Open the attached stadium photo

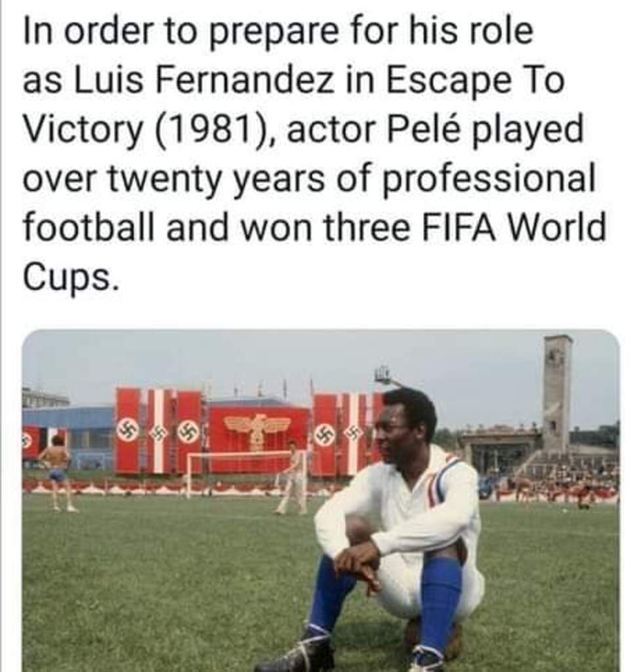(x=320, y=501)
